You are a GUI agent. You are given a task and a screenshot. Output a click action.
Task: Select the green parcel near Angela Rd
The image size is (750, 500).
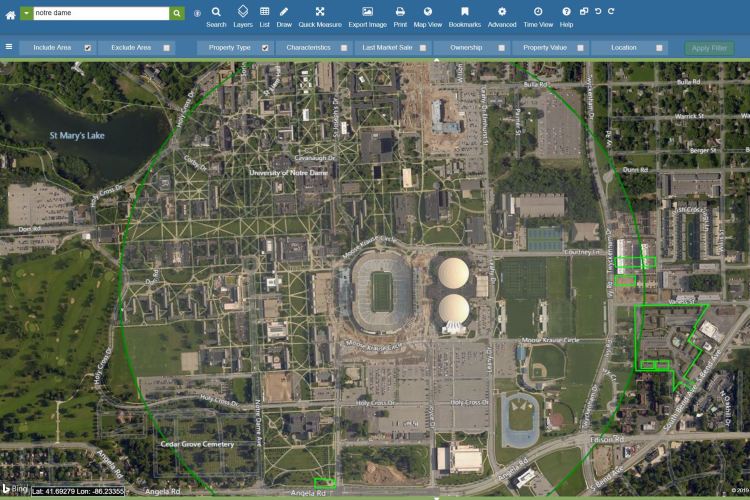pyautogui.click(x=325, y=483)
